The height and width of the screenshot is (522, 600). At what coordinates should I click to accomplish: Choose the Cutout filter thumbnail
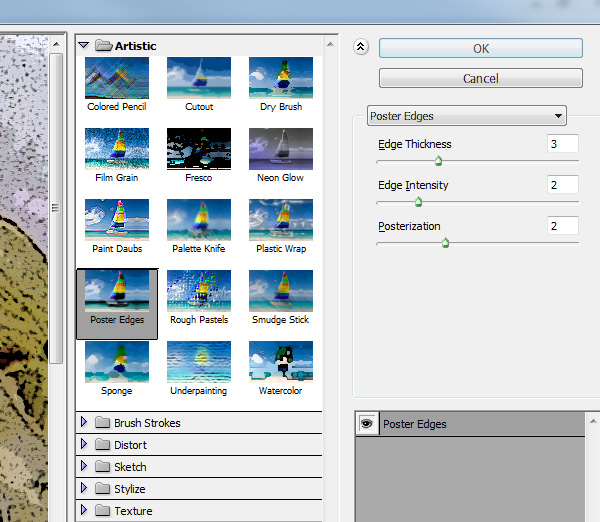[199, 78]
